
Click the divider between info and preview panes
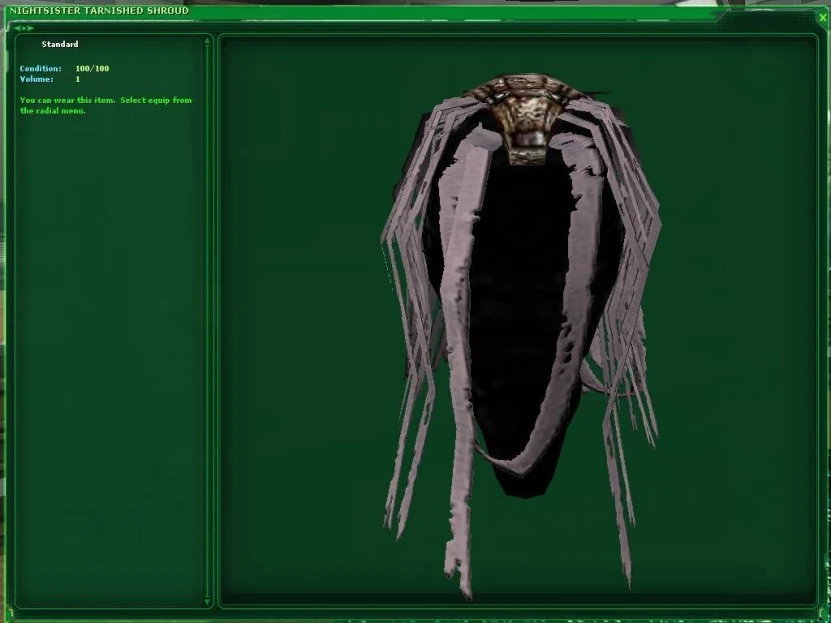click(215, 320)
